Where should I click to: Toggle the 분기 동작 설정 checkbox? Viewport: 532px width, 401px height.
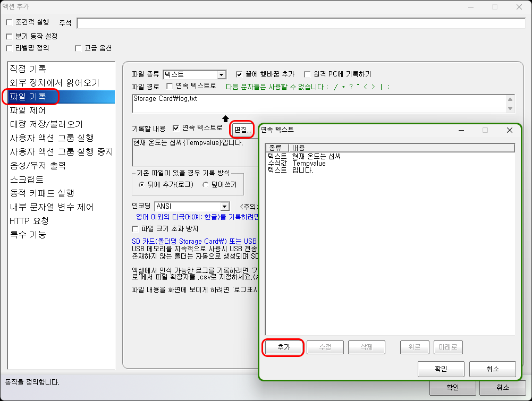[9, 36]
